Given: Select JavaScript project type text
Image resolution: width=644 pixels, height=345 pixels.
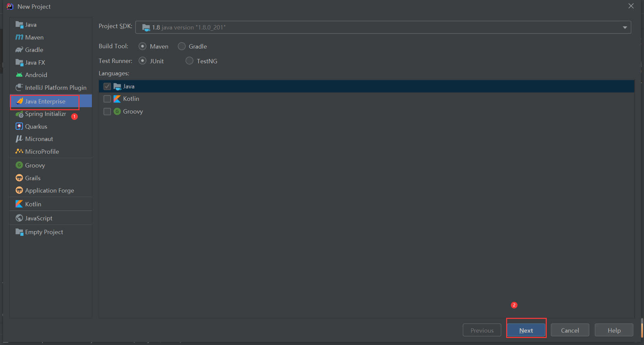Looking at the screenshot, I should point(39,218).
